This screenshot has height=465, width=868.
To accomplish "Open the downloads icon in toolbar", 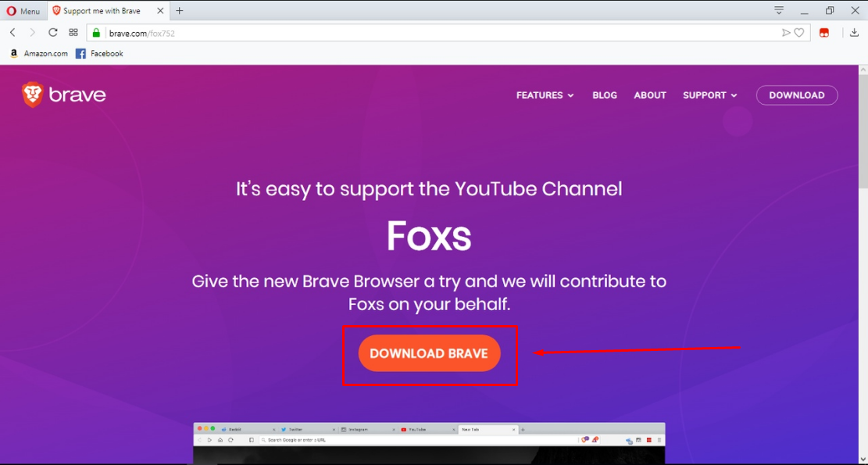I will pyautogui.click(x=855, y=33).
